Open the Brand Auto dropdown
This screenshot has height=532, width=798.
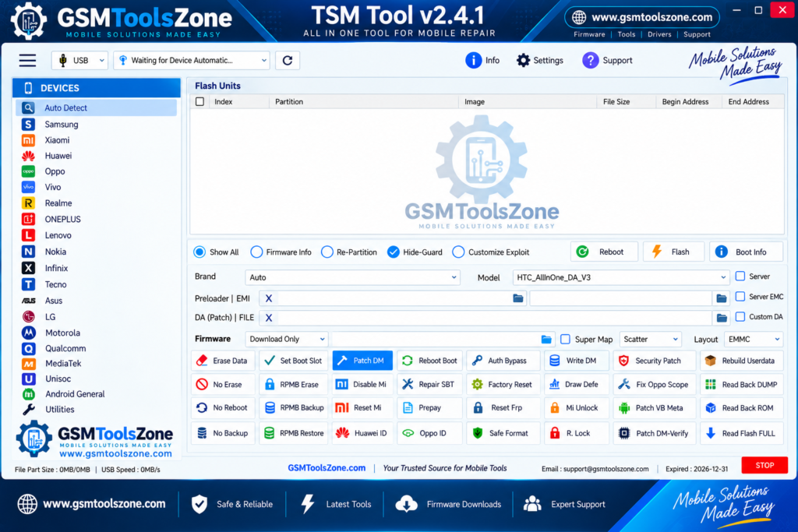point(353,277)
